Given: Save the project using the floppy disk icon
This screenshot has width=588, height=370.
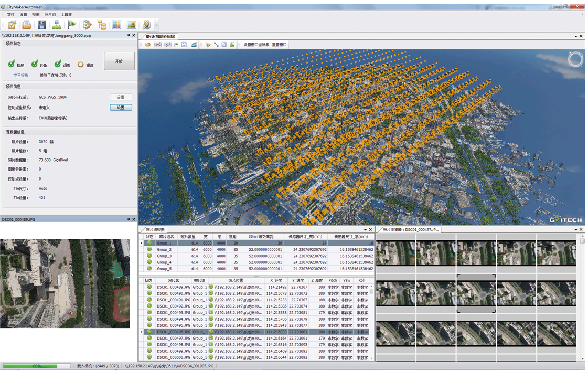Looking at the screenshot, I should [x=41, y=25].
